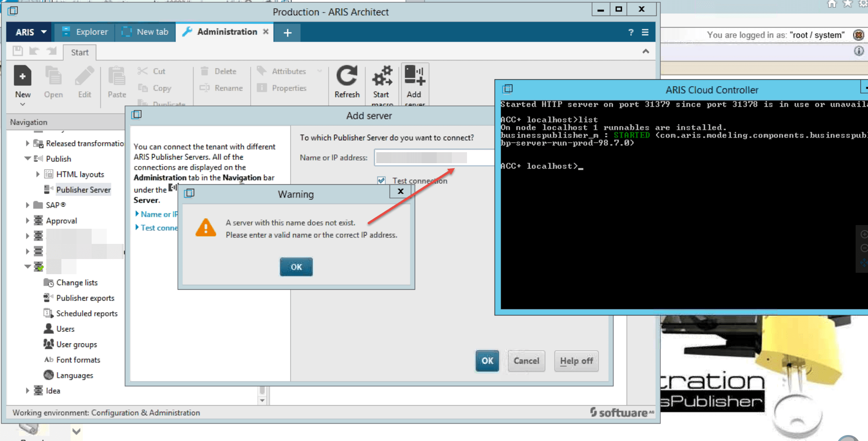Image resolution: width=868 pixels, height=441 pixels.
Task: Switch to the Explorer tab
Action: click(x=85, y=32)
